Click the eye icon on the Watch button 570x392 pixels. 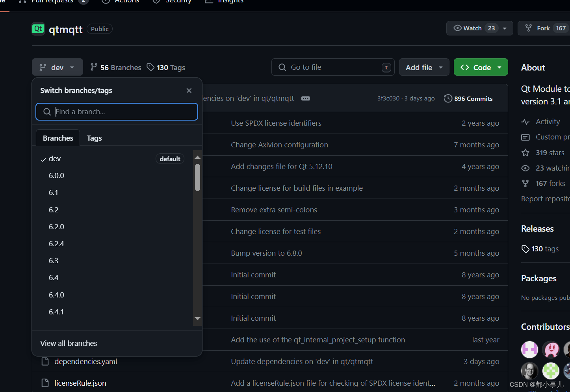pos(457,28)
